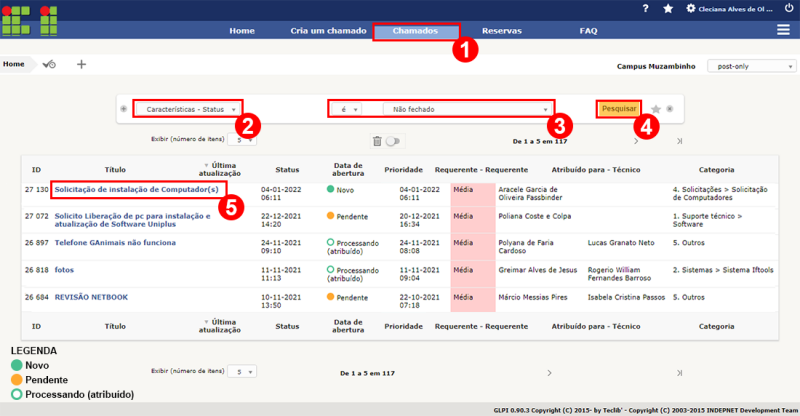Log out using the power icon
The image size is (800, 416).
click(x=789, y=8)
